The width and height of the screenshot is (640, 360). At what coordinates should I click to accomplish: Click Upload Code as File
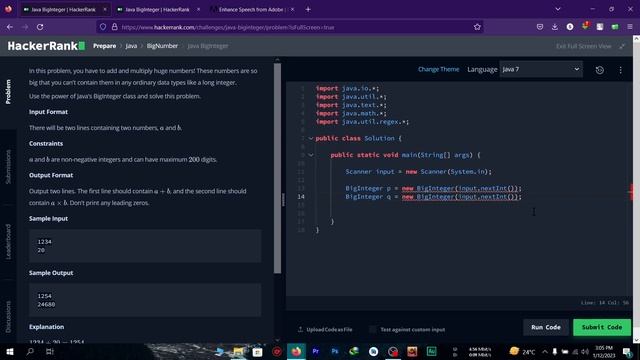pos(325,329)
